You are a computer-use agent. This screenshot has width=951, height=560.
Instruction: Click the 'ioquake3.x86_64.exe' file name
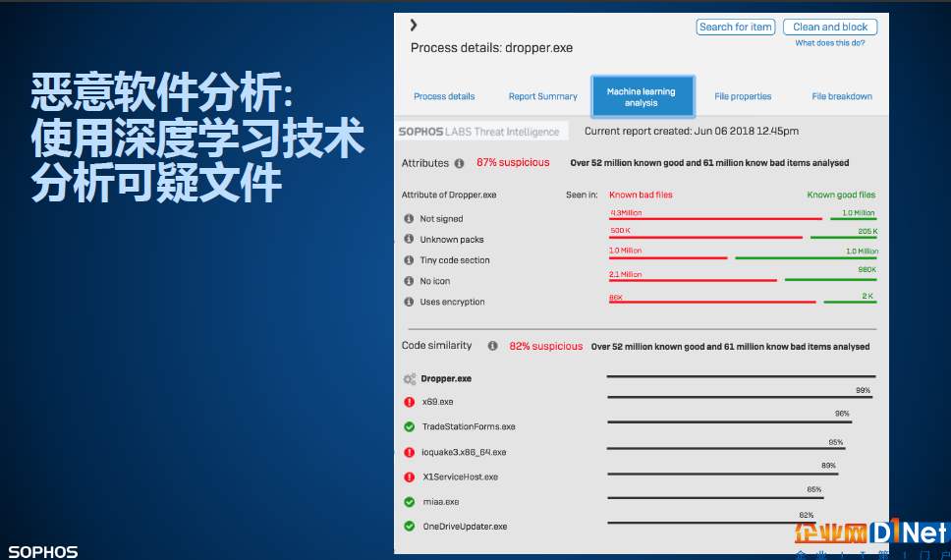coord(464,452)
